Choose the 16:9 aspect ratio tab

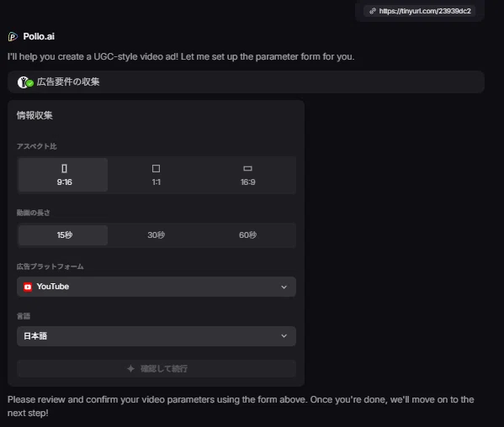(248, 175)
